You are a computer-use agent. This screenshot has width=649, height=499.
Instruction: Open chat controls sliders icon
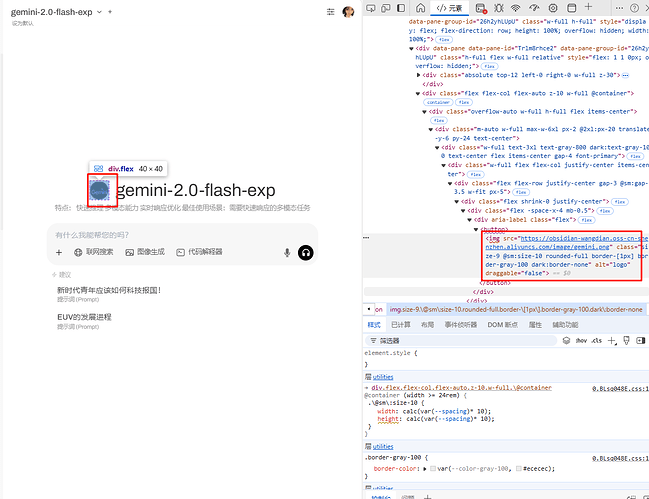[330, 12]
